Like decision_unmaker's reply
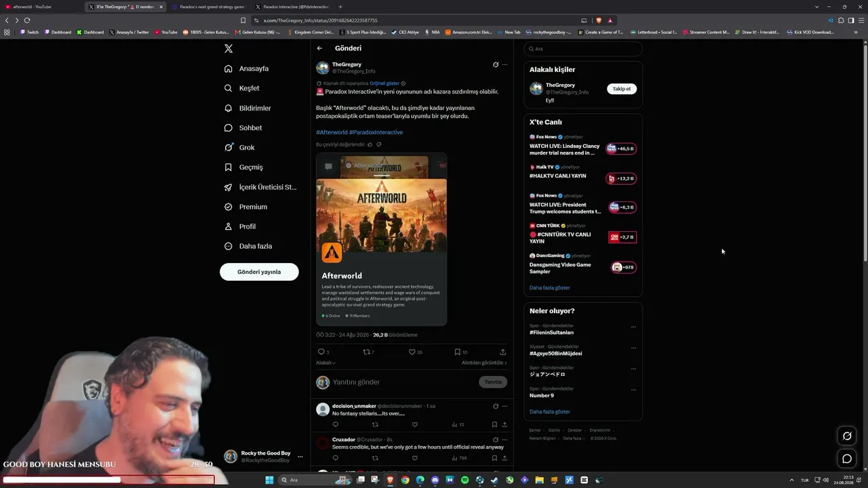 415,425
